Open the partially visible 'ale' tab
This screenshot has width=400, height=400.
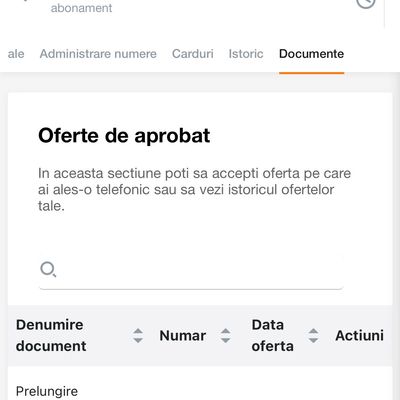(x=16, y=54)
